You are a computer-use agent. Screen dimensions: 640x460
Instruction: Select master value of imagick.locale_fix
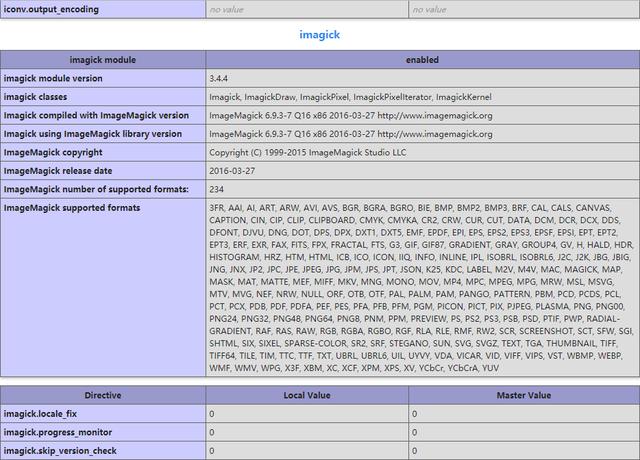[x=414, y=414]
